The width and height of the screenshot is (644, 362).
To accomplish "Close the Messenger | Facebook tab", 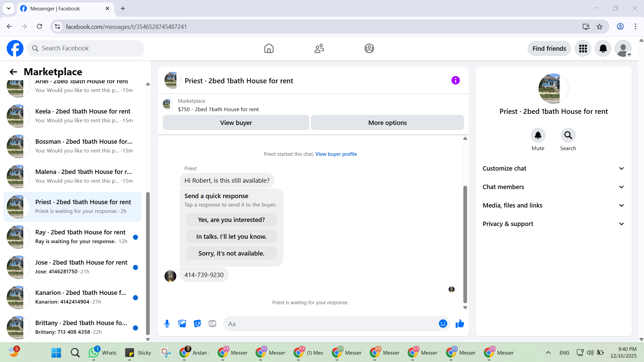I will point(107,9).
